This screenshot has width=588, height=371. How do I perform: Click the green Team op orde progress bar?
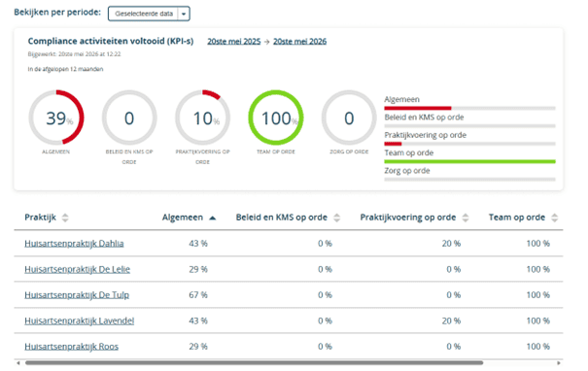click(x=469, y=161)
